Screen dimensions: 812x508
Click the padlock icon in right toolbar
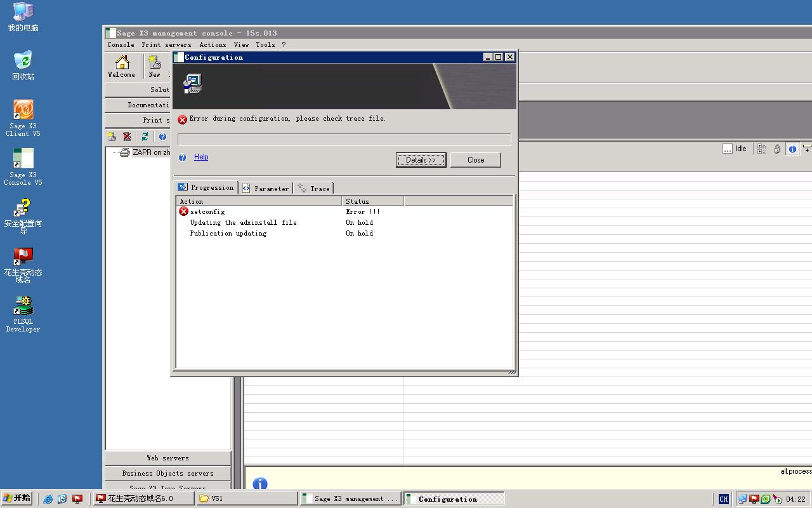pyautogui.click(x=776, y=149)
